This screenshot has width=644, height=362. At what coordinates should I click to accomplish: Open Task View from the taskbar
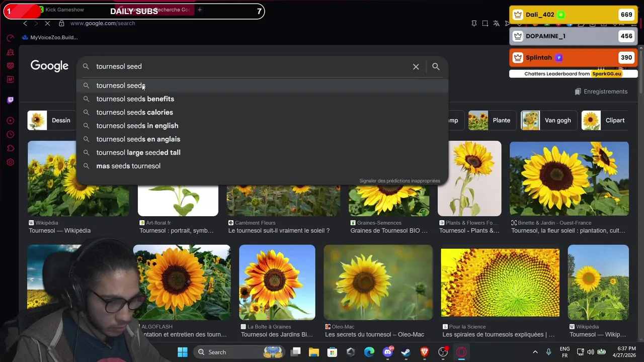click(296, 352)
